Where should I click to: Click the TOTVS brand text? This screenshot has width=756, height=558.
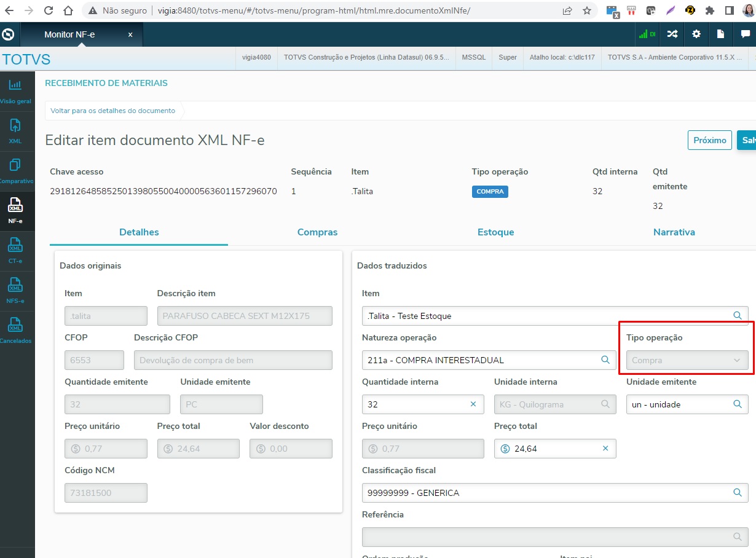tap(26, 60)
